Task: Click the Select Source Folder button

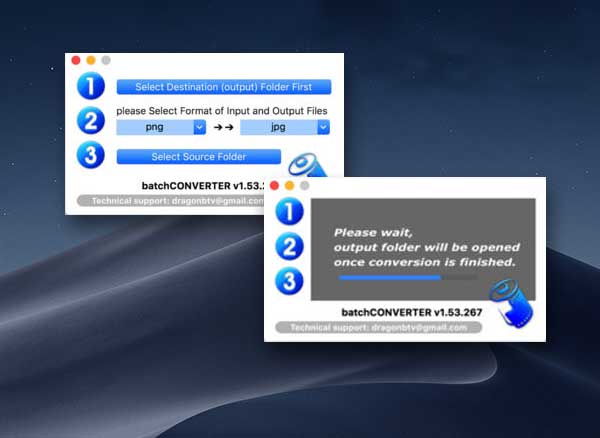Action: tap(199, 156)
